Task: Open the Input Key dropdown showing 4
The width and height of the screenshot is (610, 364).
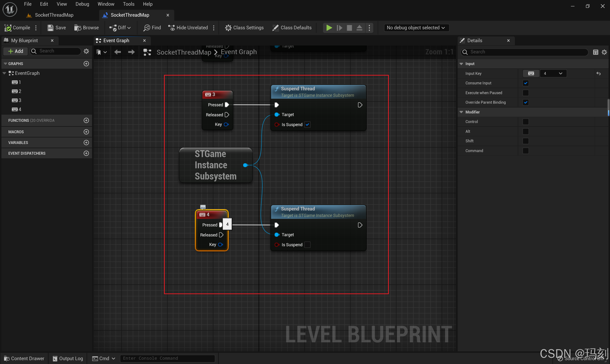Action: coord(553,73)
